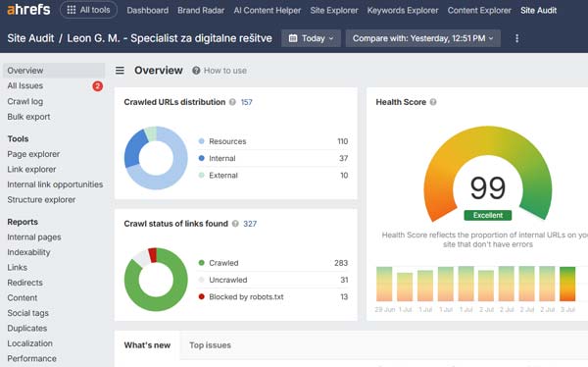
Task: Open the All tools grid menu
Action: click(x=88, y=10)
